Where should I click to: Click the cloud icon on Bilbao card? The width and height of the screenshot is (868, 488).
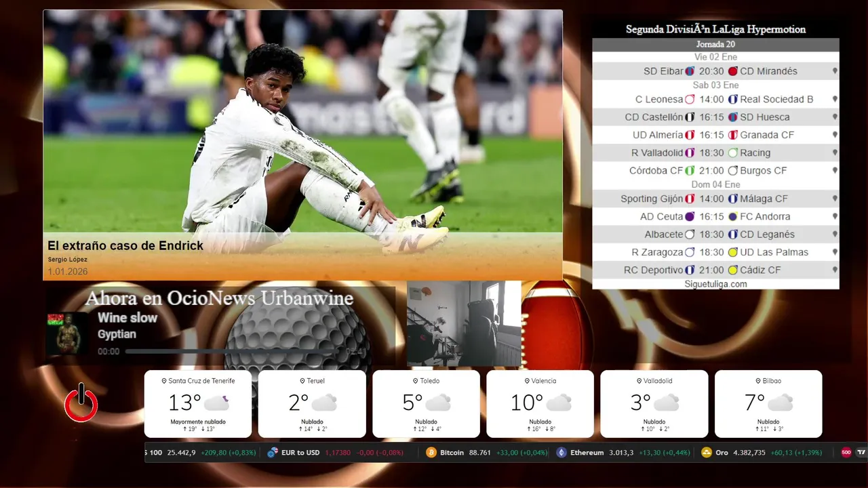[781, 403]
